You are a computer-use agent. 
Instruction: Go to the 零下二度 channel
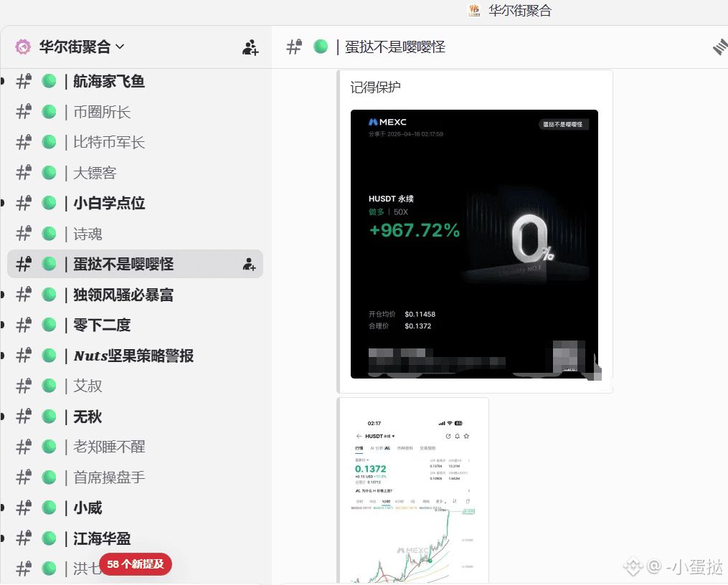[135, 325]
